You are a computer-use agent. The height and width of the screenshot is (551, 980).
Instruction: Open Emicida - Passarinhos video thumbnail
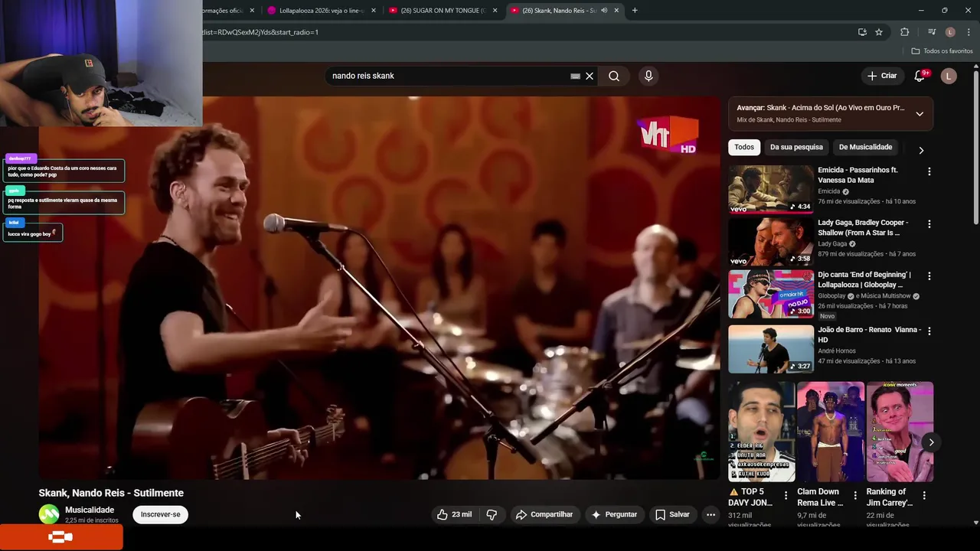click(771, 189)
